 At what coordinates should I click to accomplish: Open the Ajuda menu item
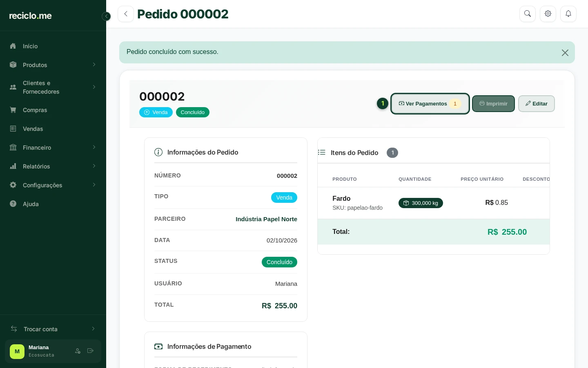click(53, 204)
